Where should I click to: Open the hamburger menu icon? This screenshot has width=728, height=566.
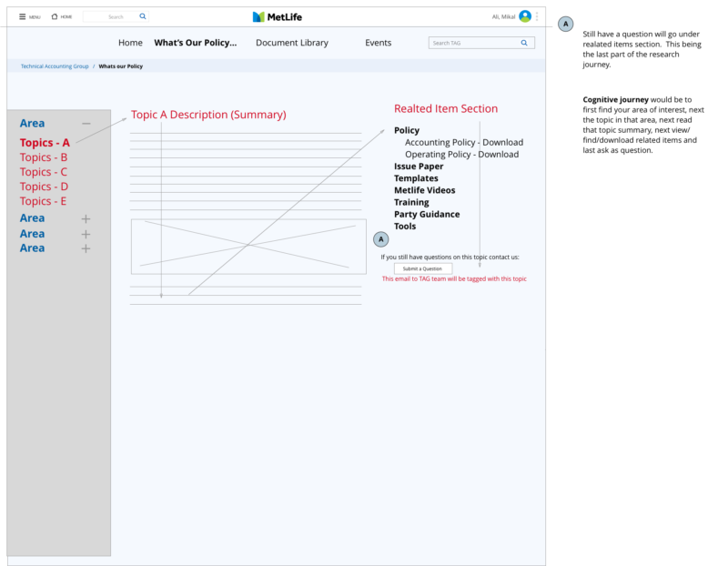tap(22, 16)
